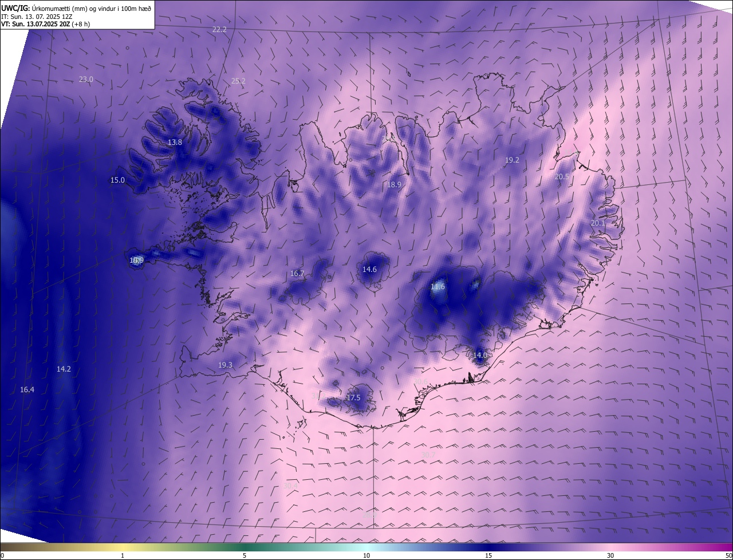Click the colorbar tick labeled 15

pyautogui.click(x=488, y=555)
